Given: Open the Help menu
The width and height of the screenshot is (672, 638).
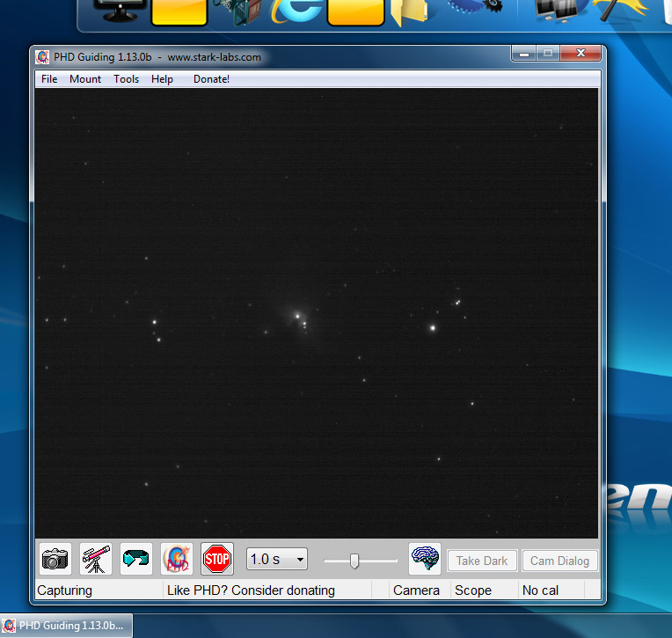Looking at the screenshot, I should click(162, 79).
